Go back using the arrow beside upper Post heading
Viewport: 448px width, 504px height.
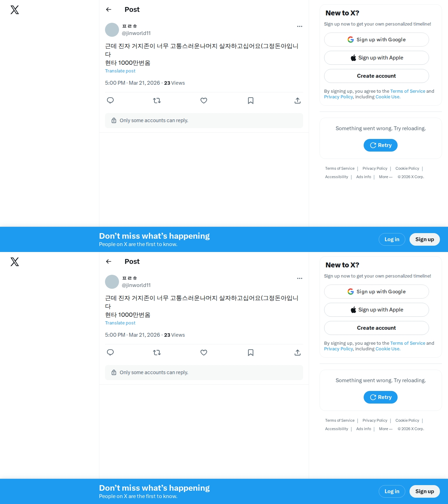108,9
